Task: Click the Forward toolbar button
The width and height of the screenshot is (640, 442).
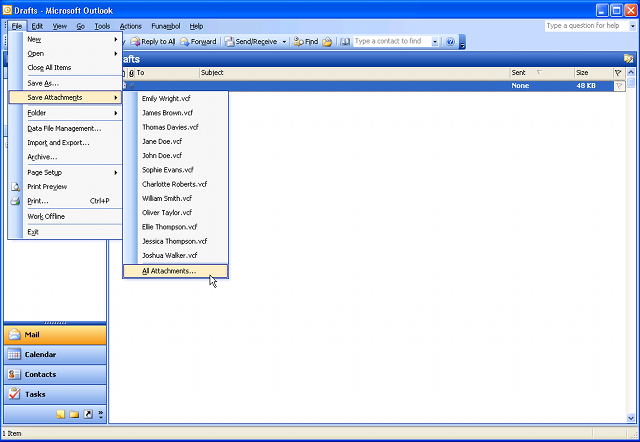Action: coord(198,41)
